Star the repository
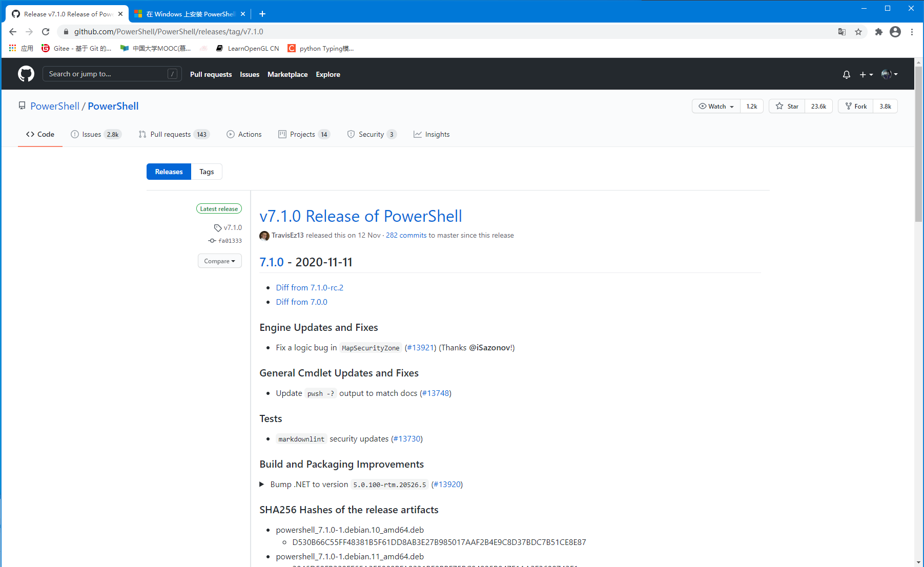 tap(787, 106)
